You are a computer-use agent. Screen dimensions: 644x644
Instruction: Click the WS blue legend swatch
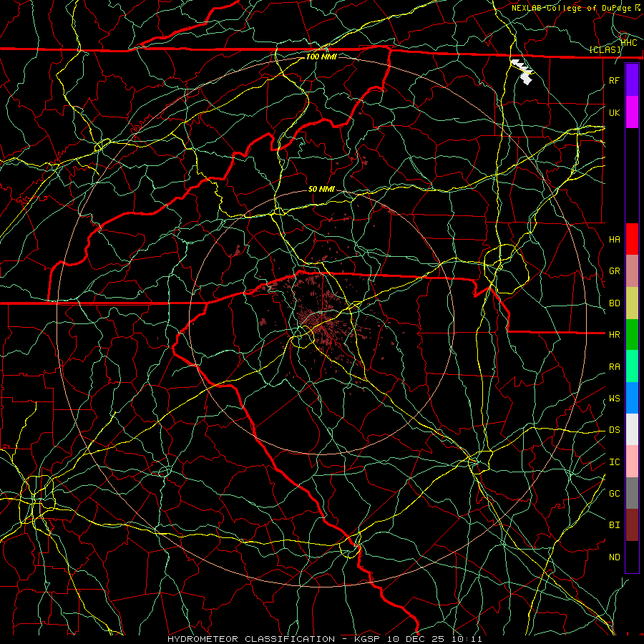coord(632,398)
